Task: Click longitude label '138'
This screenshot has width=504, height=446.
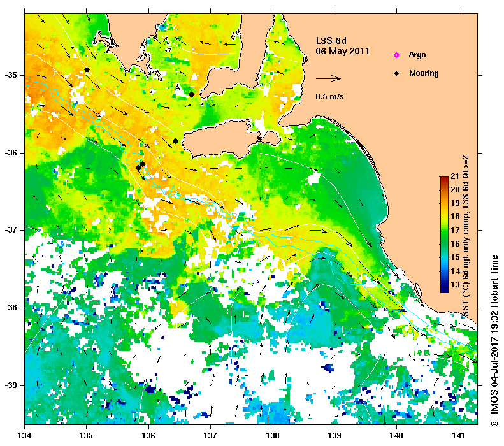Action: (273, 436)
